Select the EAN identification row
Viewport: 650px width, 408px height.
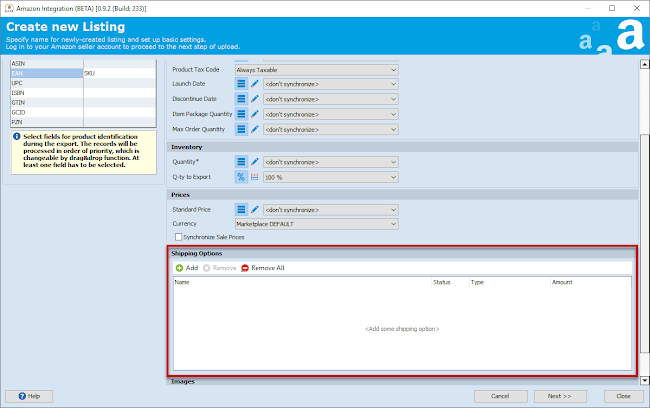tap(83, 73)
